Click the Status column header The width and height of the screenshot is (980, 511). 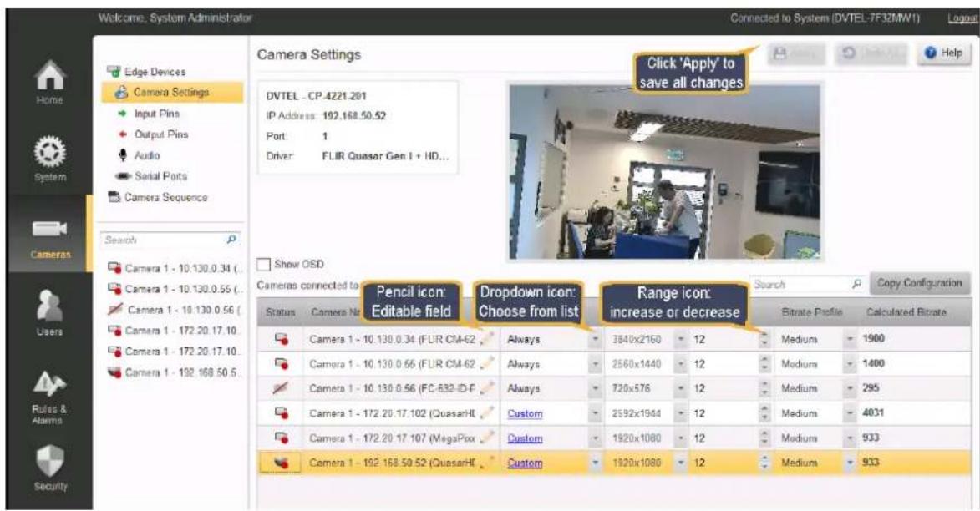pyautogui.click(x=279, y=311)
